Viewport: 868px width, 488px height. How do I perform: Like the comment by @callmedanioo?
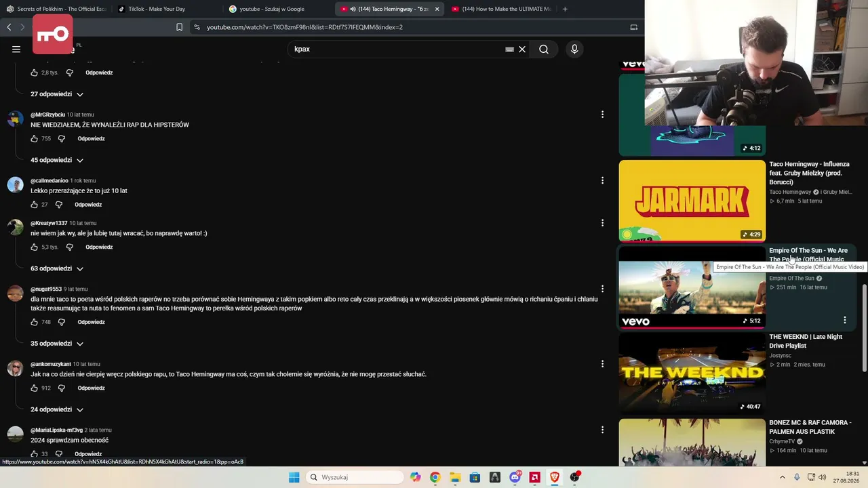(35, 204)
